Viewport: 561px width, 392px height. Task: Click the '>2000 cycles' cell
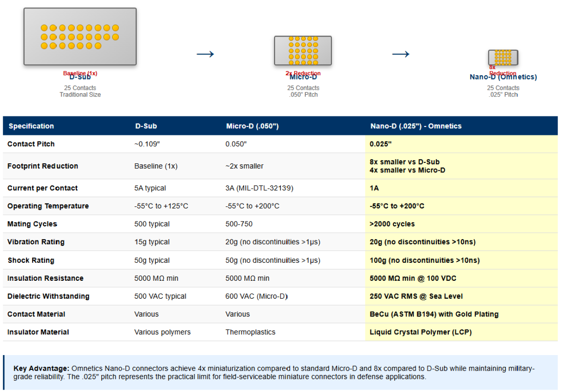pos(392,224)
